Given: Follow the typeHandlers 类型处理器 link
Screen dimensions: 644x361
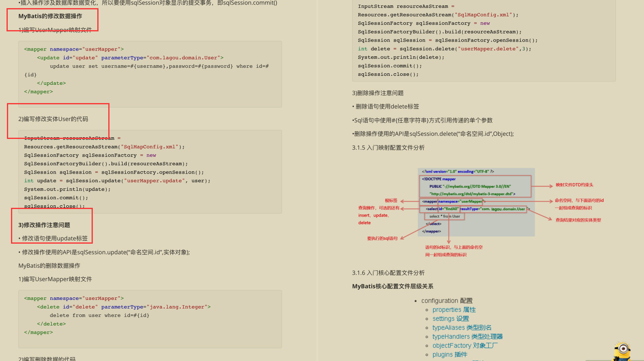Looking at the screenshot, I should point(467,337).
